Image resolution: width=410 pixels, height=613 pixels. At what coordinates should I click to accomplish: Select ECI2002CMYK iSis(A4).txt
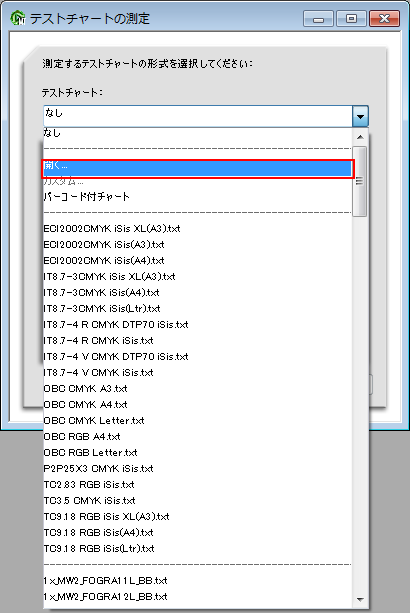click(x=197, y=260)
